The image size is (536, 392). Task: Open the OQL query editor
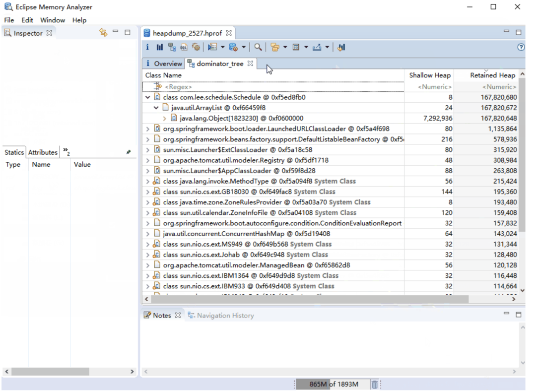click(x=184, y=47)
